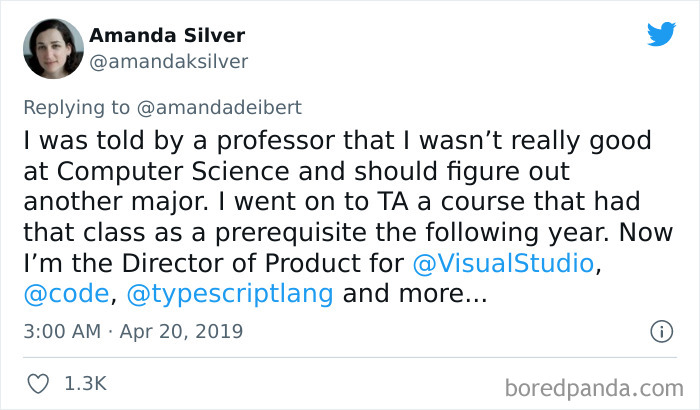View the 1.3K likes count
Image resolution: width=700 pixels, height=410 pixels.
85,383
